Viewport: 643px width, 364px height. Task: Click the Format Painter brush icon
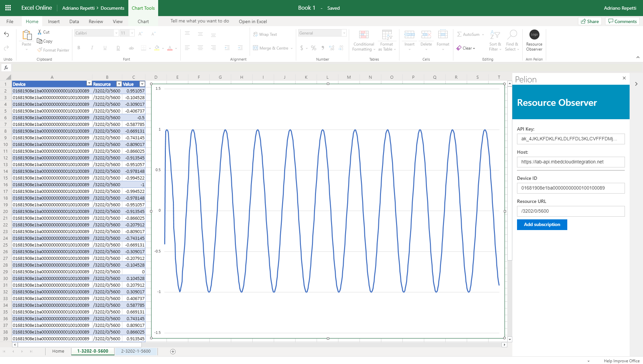coord(40,50)
